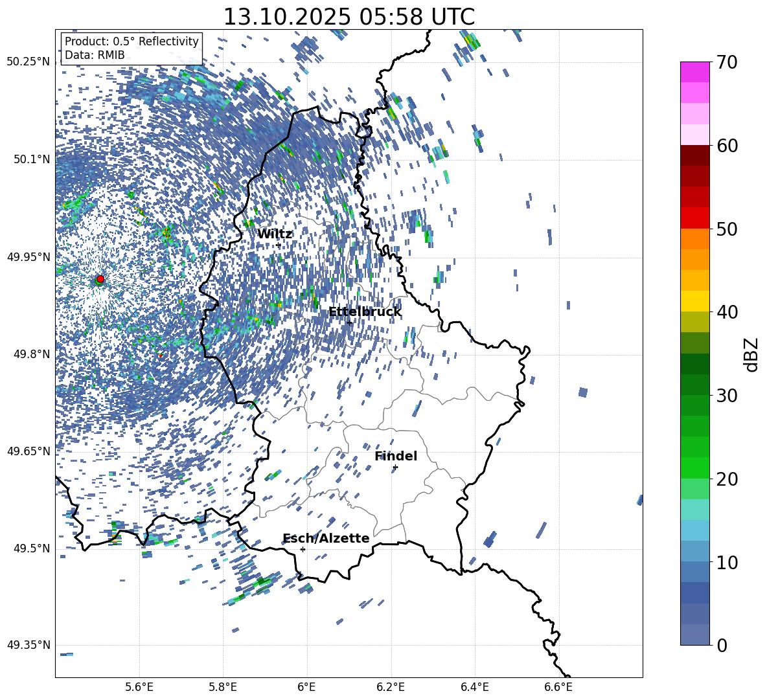Click the 49.95°N latitude tick label

pos(29,257)
